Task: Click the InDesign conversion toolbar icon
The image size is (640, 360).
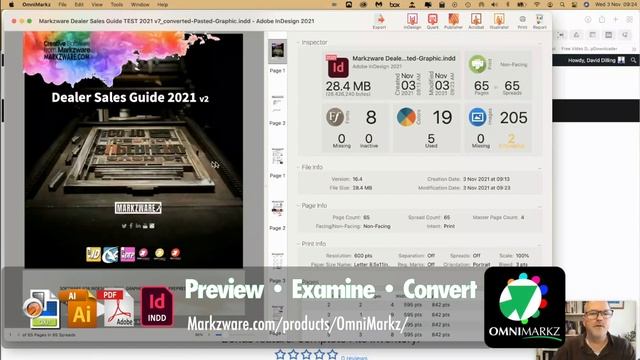Action: coord(412,21)
